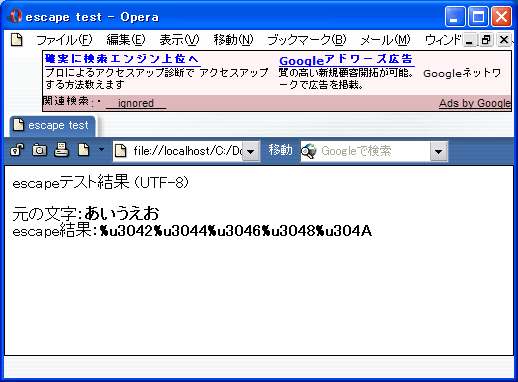Close the Opera window
This screenshot has width=518, height=382.
[501, 17]
